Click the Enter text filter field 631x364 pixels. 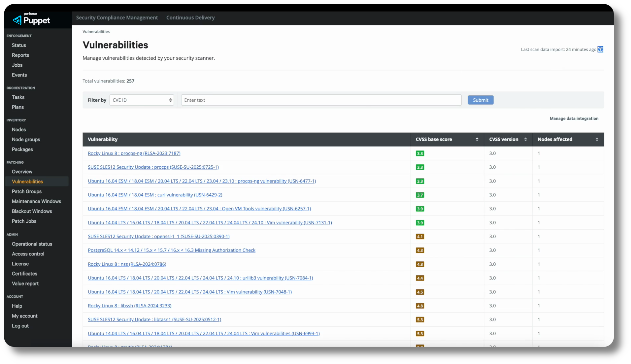(321, 100)
